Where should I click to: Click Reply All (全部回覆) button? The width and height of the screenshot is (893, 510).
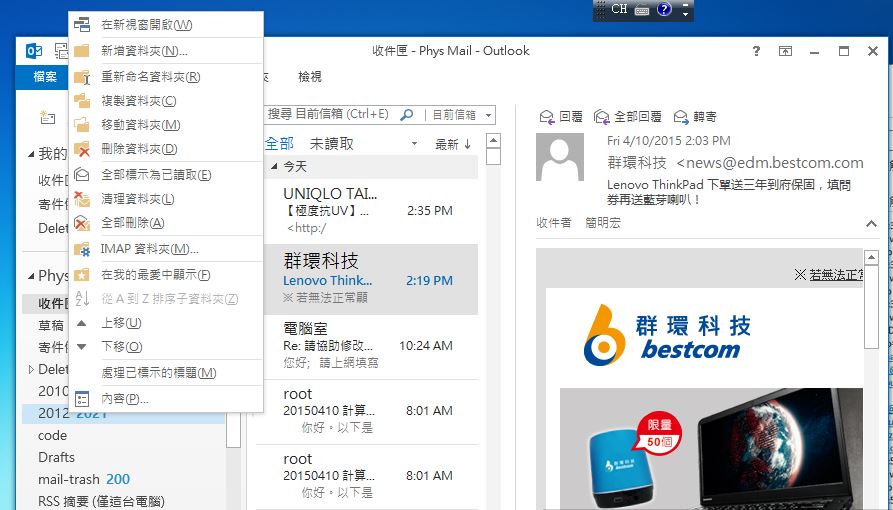tap(628, 117)
